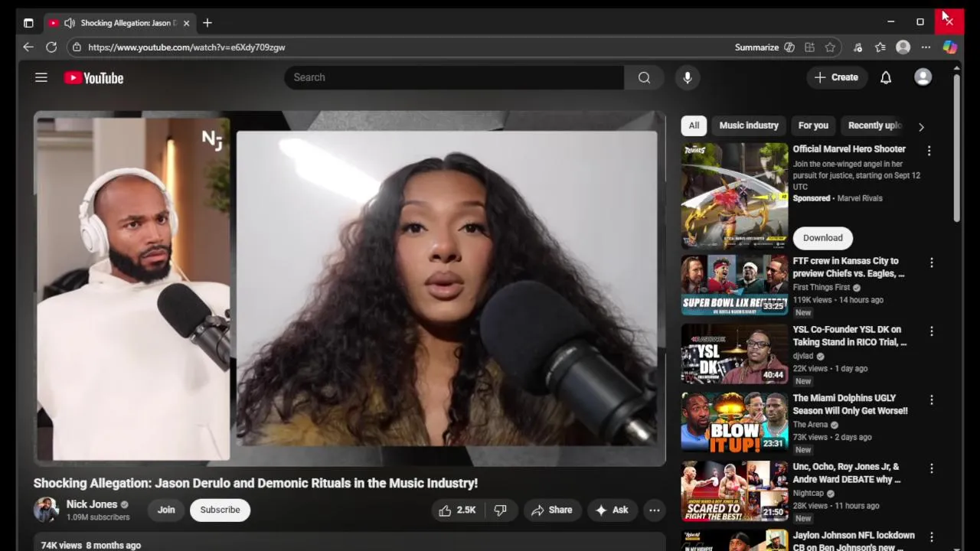Open options for FTF crew video
This screenshot has height=551, width=980.
point(931,262)
